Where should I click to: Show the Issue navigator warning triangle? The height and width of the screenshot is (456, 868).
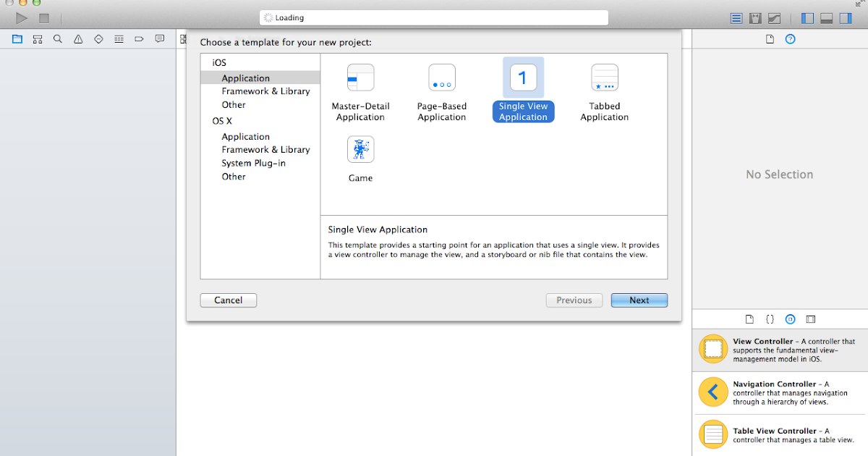coord(78,39)
